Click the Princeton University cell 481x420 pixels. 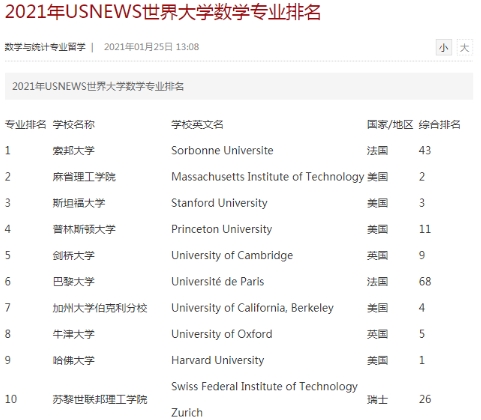click(222, 229)
